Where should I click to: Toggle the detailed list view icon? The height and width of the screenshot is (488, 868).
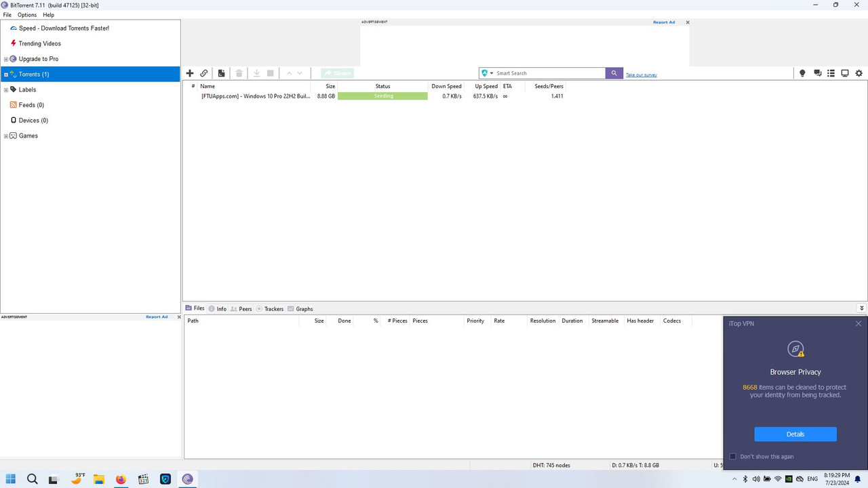pos(831,73)
